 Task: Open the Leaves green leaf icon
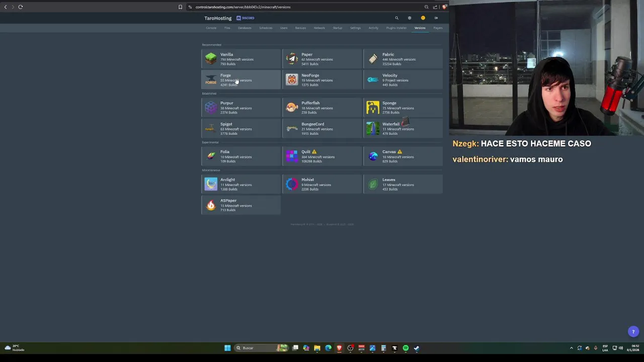pos(373,184)
